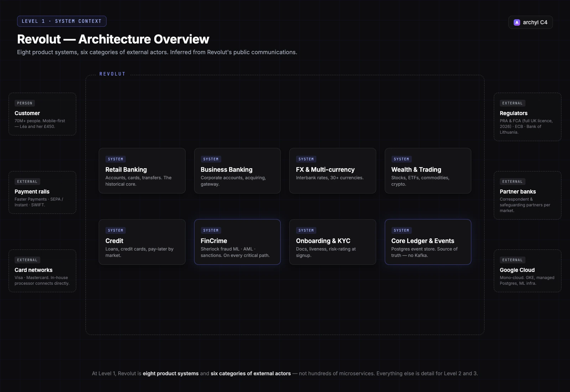Click the text "Corporate accounts, acquiring, gateway."
Screen dimensions: 570x392
pyautogui.click(x=233, y=181)
